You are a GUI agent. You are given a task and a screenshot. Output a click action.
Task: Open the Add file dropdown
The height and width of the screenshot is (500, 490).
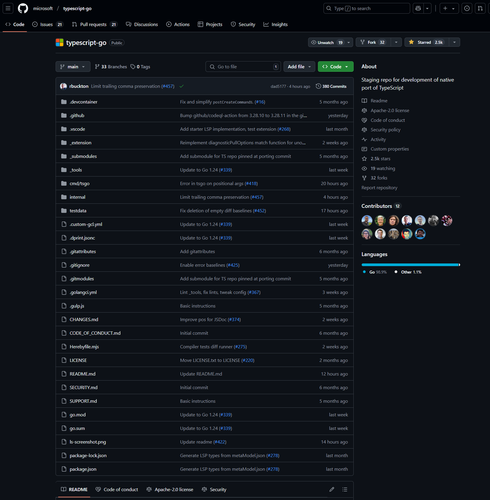(299, 67)
